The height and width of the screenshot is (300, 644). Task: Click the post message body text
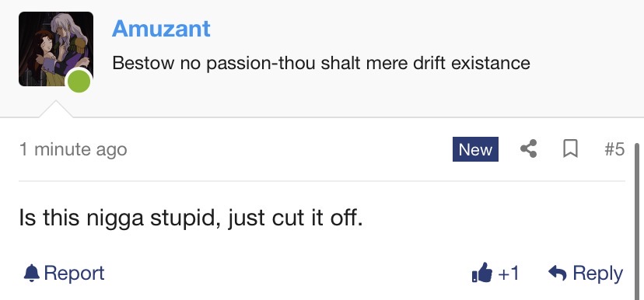191,218
